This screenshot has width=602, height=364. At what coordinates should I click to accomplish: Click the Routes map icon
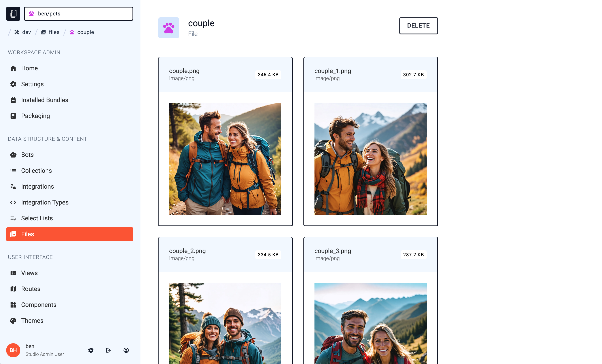pyautogui.click(x=13, y=289)
